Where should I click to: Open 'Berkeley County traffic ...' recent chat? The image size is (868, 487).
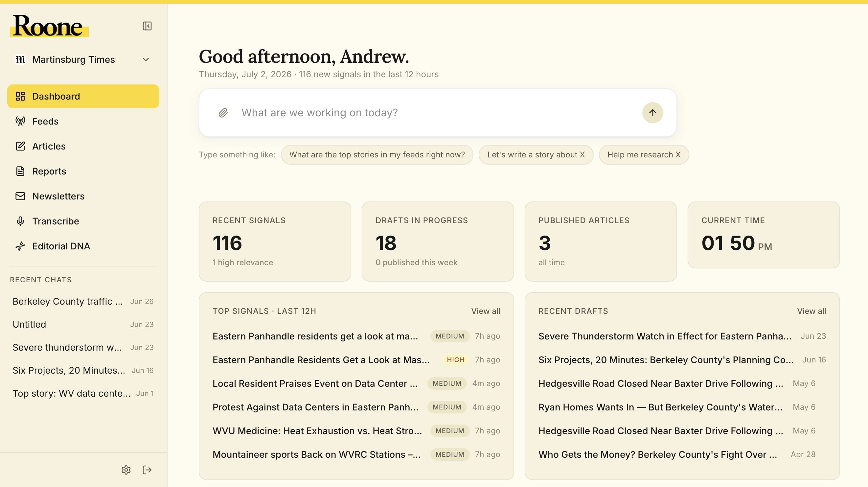pyautogui.click(x=83, y=301)
